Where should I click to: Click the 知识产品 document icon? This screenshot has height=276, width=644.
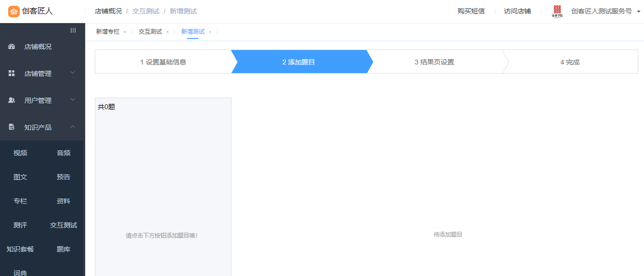[x=12, y=127]
